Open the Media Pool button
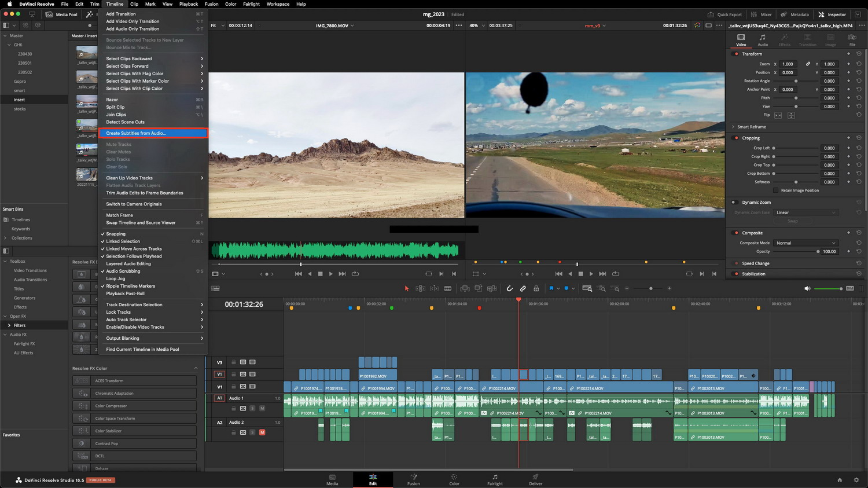 62,14
